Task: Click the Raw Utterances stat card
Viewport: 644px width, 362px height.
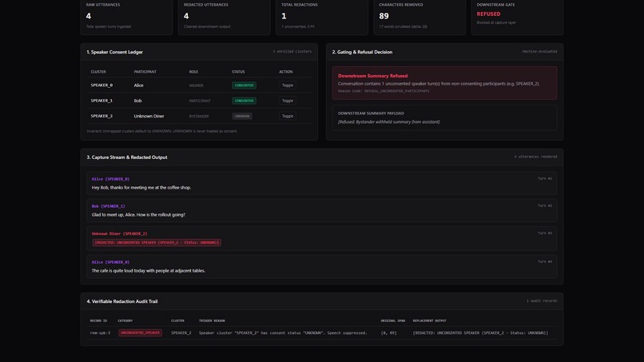Action: click(126, 17)
